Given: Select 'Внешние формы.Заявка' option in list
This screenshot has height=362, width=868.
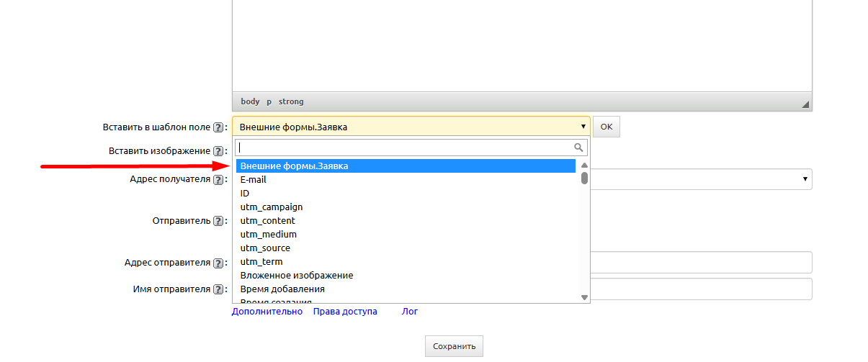Looking at the screenshot, I should (406, 166).
